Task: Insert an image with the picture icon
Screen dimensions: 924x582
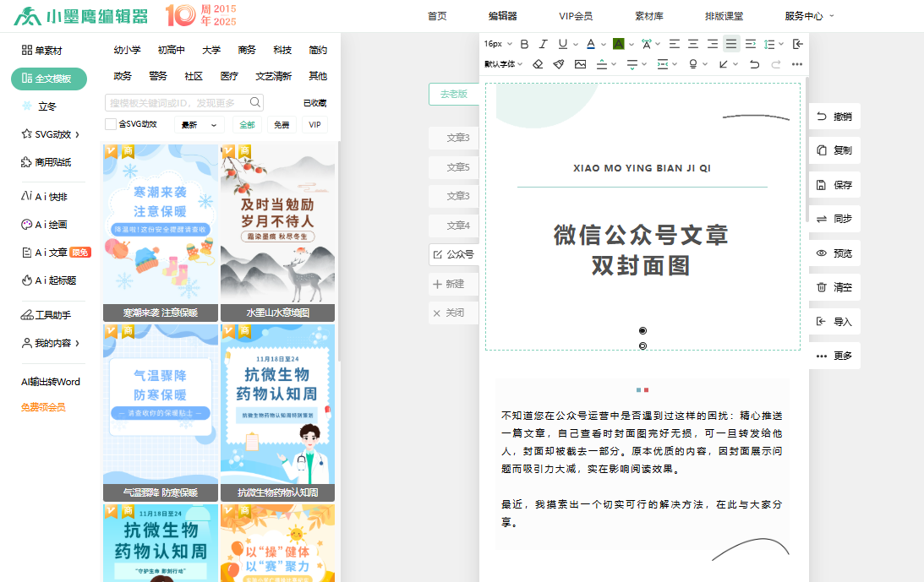Action: coord(580,64)
